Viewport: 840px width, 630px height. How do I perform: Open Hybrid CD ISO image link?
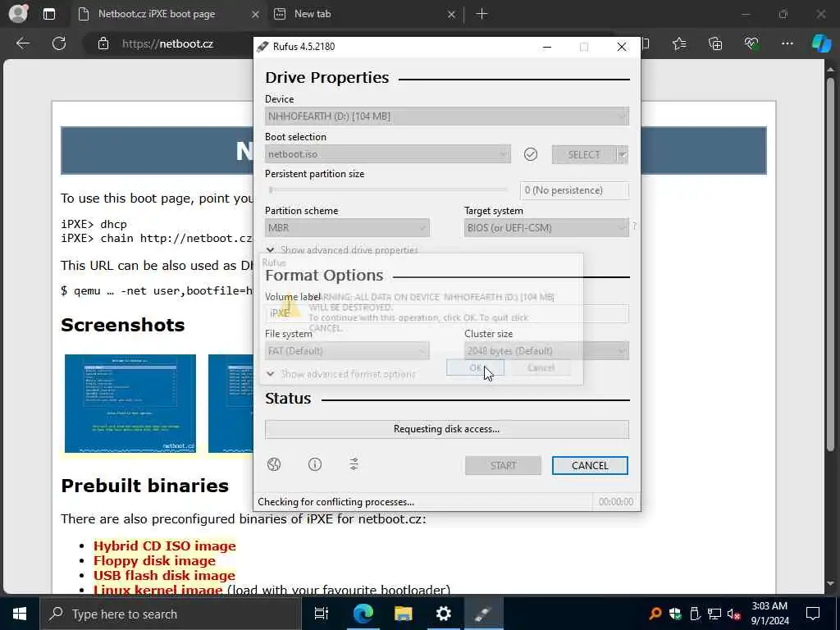pos(164,546)
